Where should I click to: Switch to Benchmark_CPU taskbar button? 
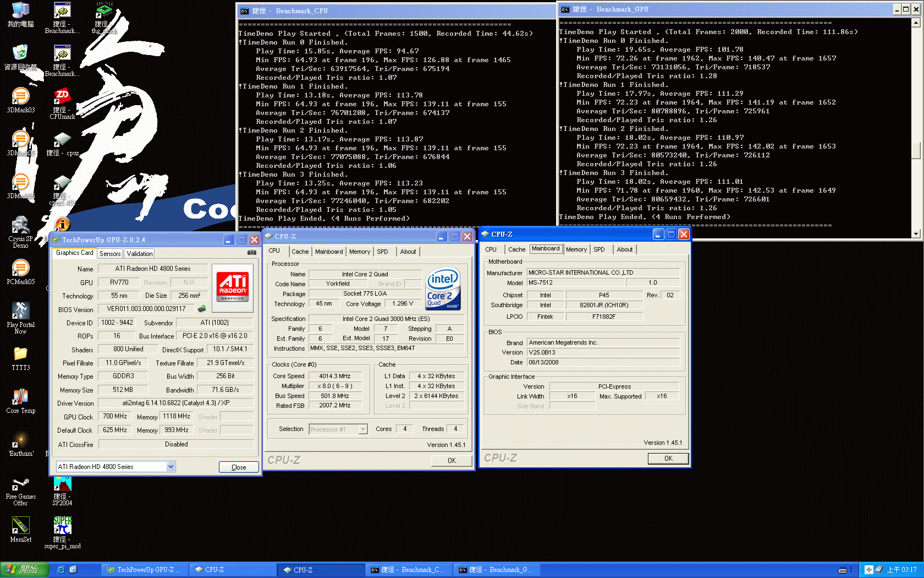click(409, 569)
